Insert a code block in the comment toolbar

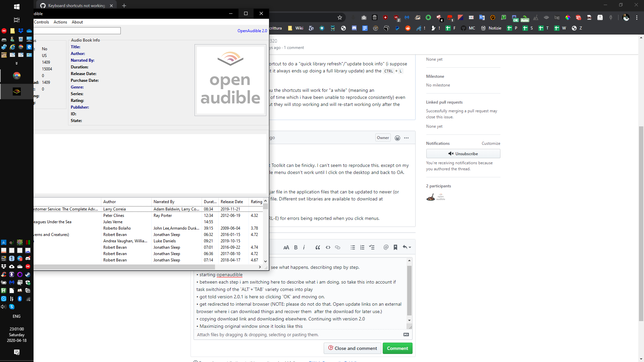(328, 247)
